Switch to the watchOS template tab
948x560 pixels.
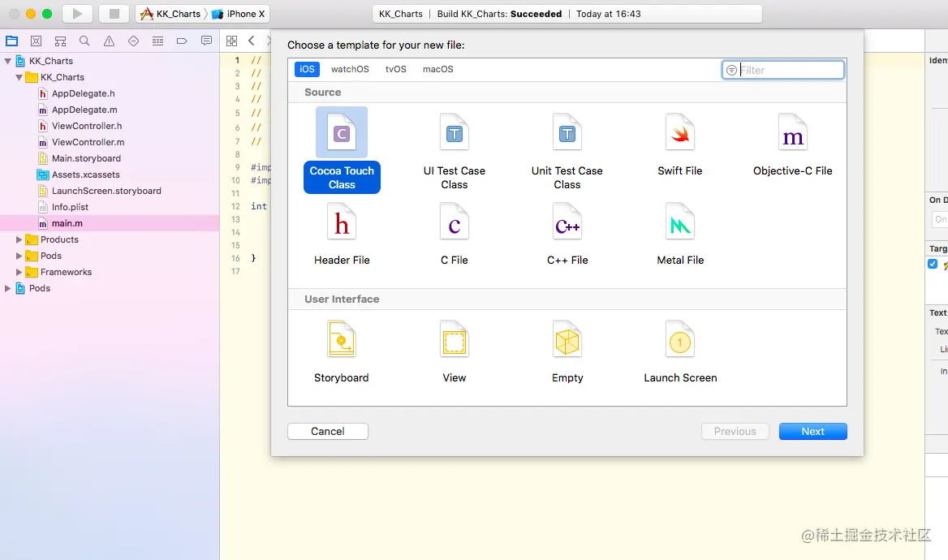tap(349, 69)
